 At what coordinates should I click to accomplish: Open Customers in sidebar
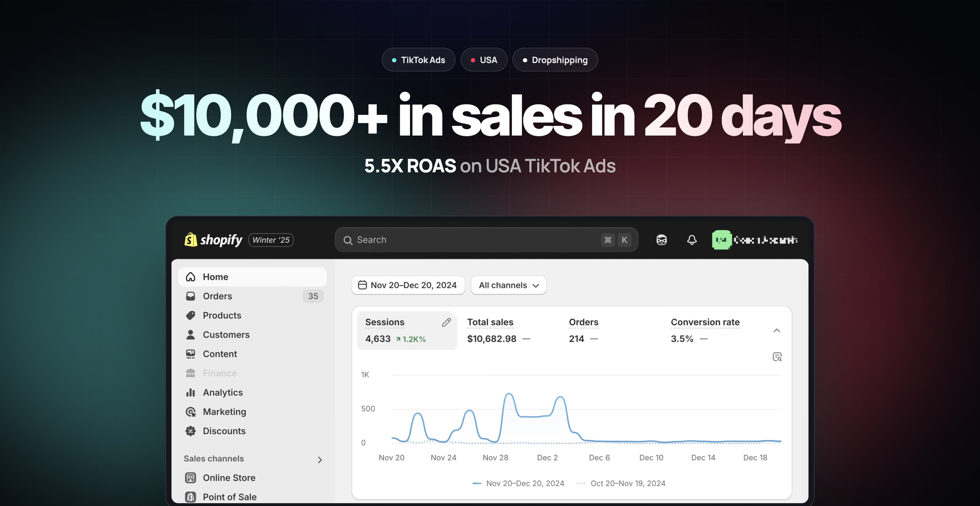pos(252,335)
